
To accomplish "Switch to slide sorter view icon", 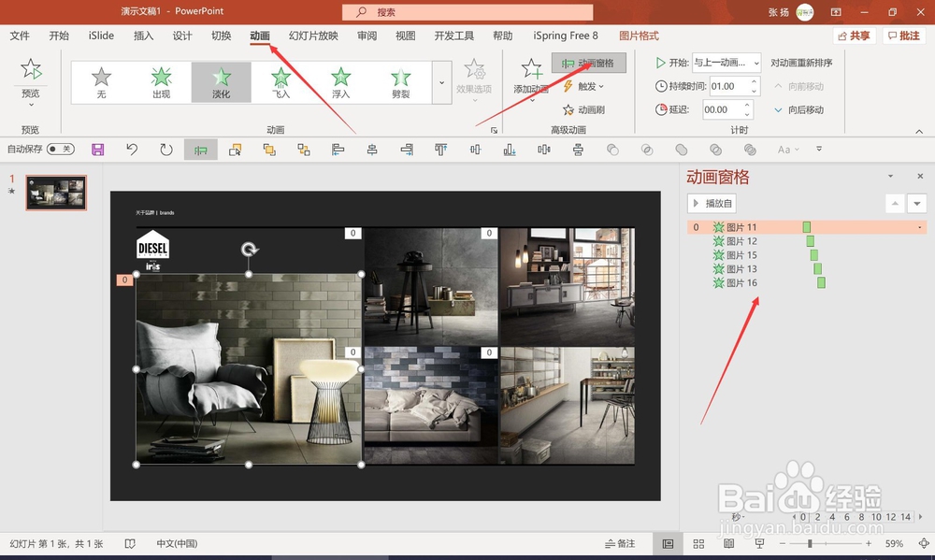I will pos(698,543).
